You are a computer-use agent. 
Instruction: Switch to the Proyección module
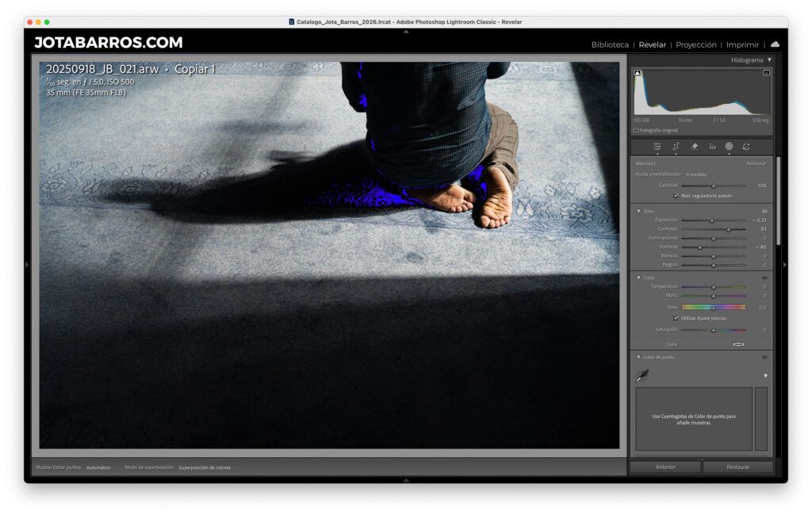coord(696,44)
